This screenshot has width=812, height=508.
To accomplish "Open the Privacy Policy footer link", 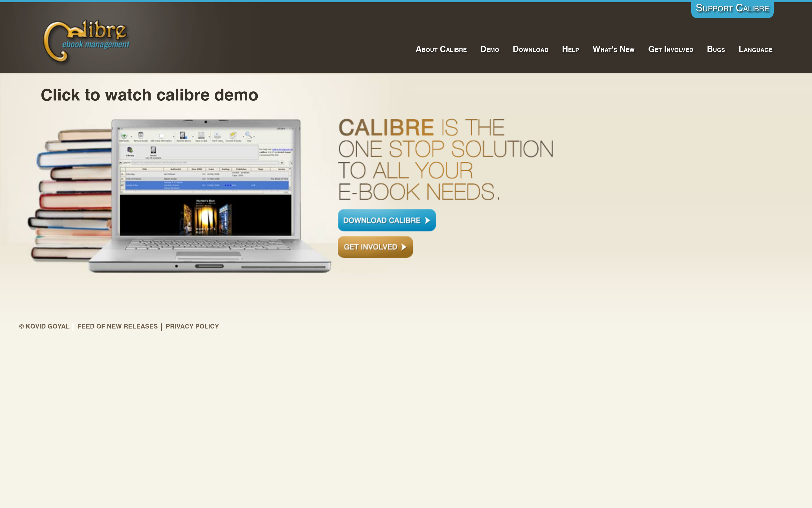I will coord(192,326).
